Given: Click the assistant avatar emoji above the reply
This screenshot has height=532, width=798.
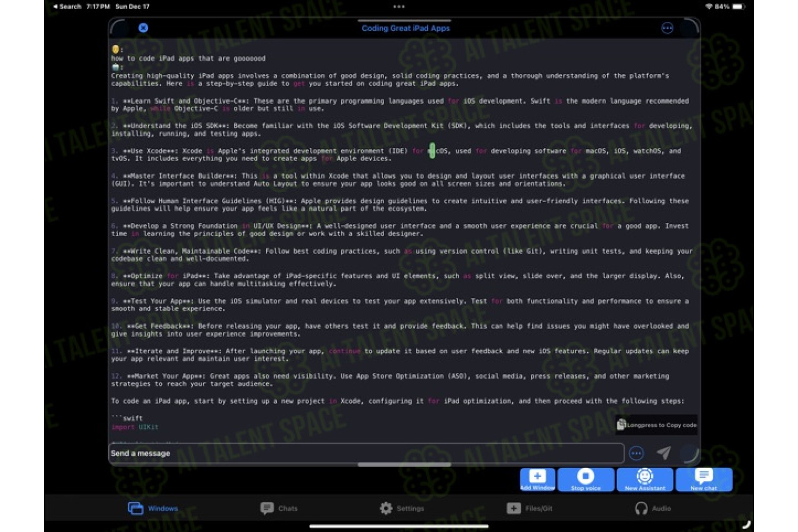Looking at the screenshot, I should coord(115,67).
